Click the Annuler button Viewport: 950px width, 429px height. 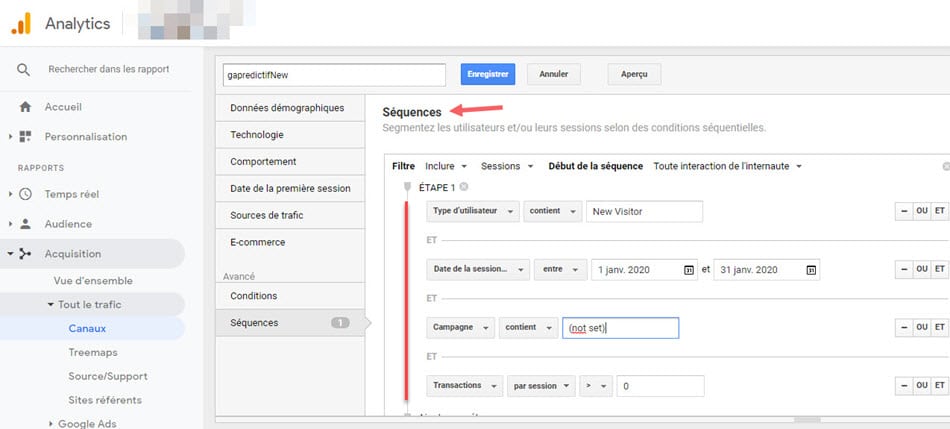[x=554, y=74]
